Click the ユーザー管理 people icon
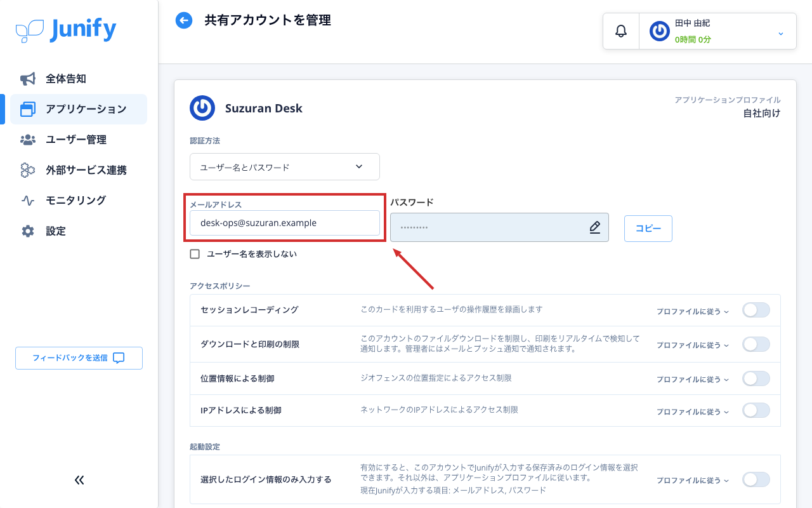Image resolution: width=812 pixels, height=508 pixels. [28, 140]
